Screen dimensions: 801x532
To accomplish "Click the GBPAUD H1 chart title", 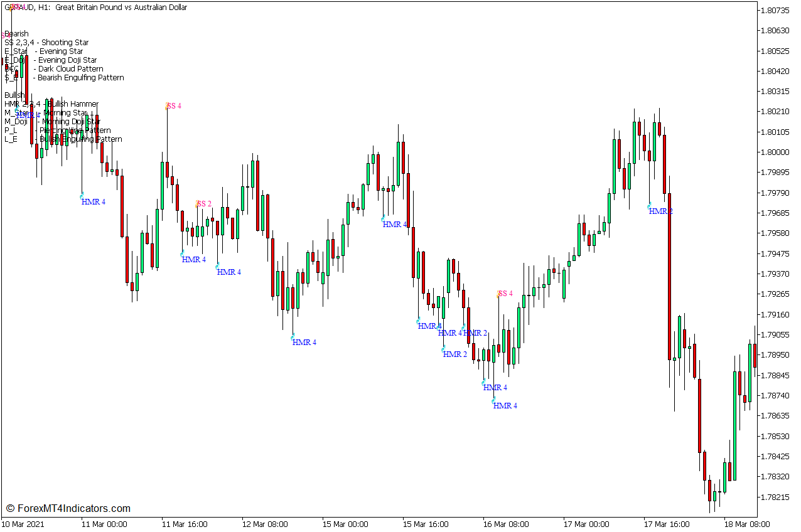I will click(x=94, y=7).
